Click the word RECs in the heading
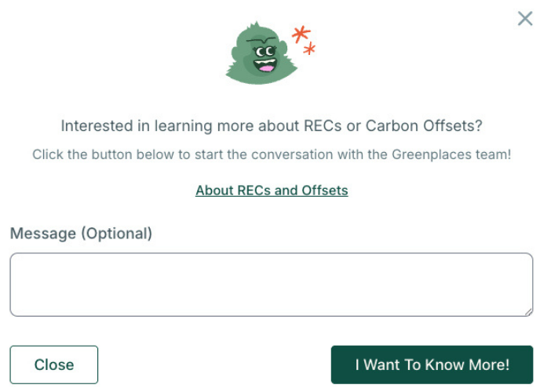The image size is (540, 392). [x=323, y=126]
